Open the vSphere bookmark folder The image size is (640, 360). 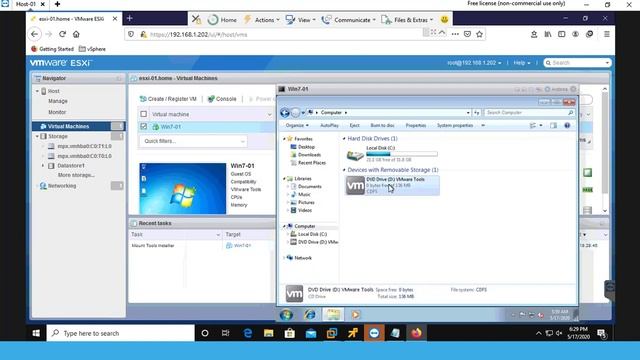click(92, 49)
